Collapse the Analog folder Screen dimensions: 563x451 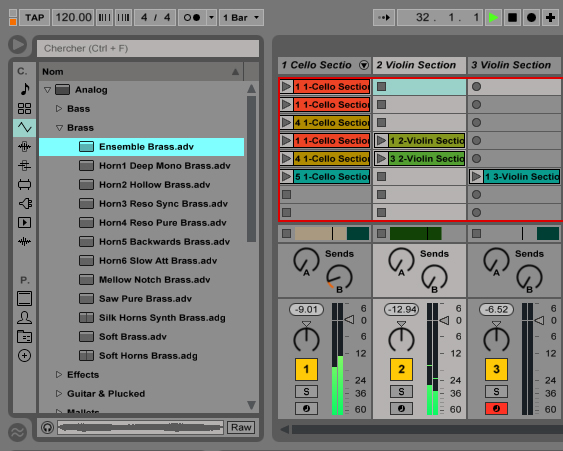pyautogui.click(x=47, y=90)
